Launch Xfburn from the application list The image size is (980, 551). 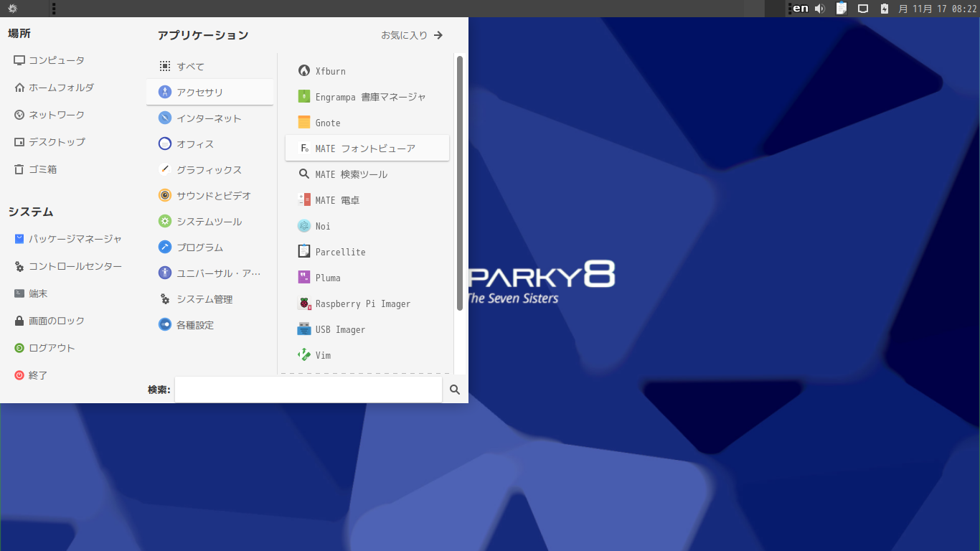pos(367,71)
